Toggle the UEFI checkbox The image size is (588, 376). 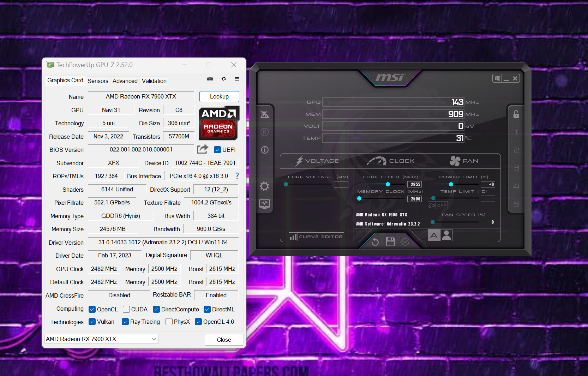[x=217, y=150]
